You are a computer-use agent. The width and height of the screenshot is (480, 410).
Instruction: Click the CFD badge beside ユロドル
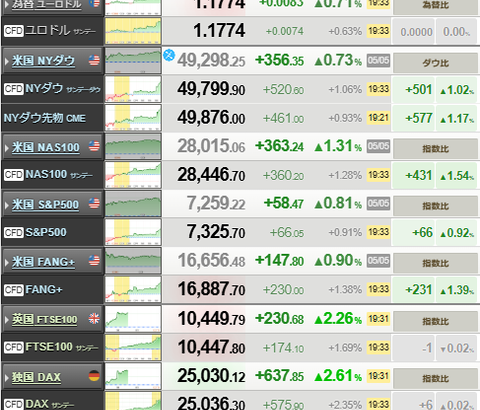[x=14, y=31]
